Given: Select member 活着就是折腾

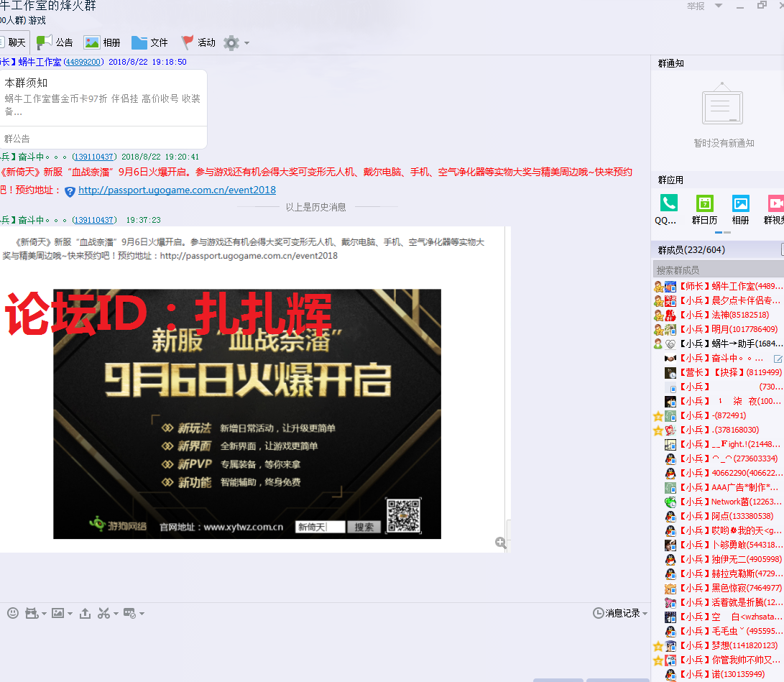Looking at the screenshot, I should (x=718, y=602).
